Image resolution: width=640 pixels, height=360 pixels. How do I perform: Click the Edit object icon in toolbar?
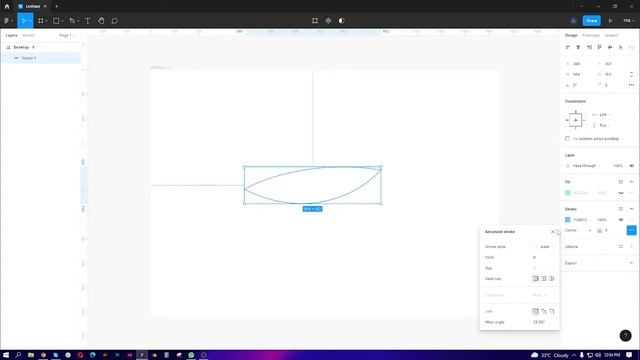[315, 21]
